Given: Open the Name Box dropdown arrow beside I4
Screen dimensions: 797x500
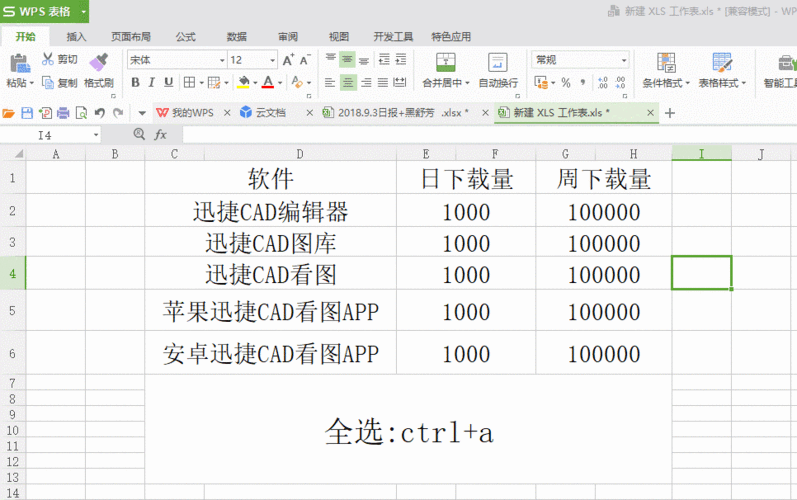Looking at the screenshot, I should [x=96, y=135].
